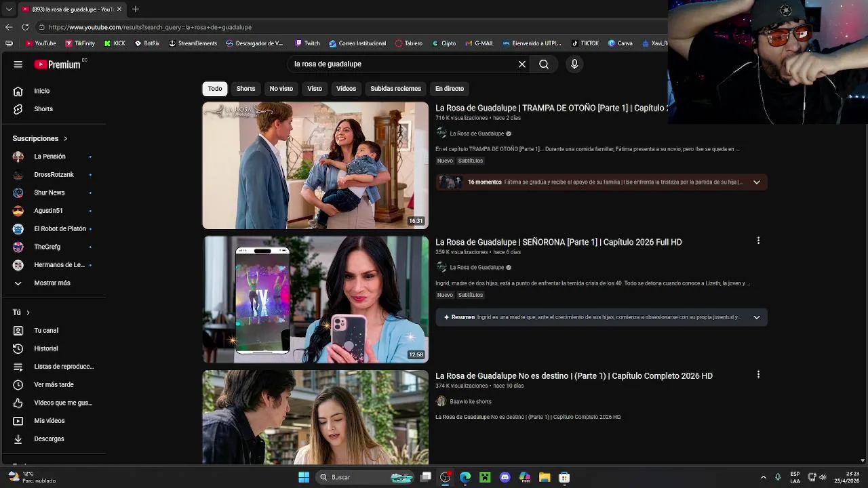This screenshot has width=868, height=488.
Task: Open the 'StreamElements' bookmark
Action: pyautogui.click(x=193, y=43)
